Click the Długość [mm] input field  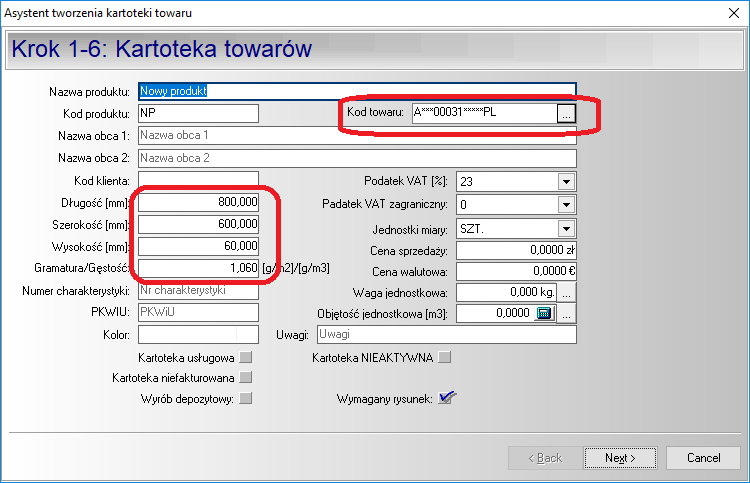pos(197,202)
